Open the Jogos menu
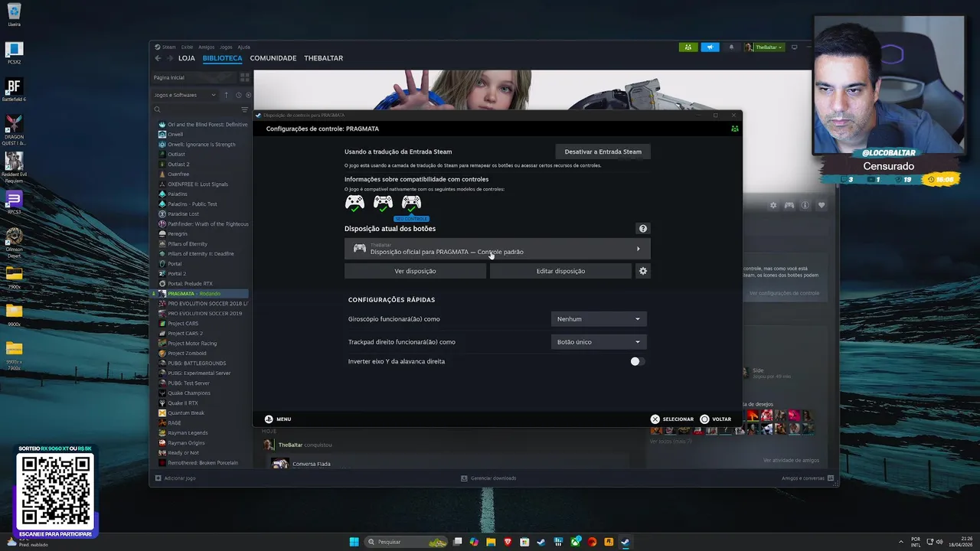980x551 pixels. click(x=227, y=47)
